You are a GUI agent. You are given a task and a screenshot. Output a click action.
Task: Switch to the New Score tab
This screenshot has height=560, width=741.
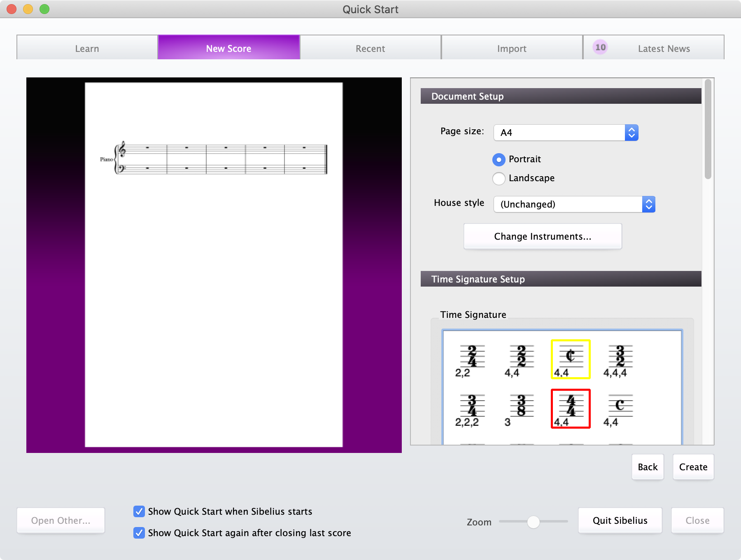pos(229,48)
